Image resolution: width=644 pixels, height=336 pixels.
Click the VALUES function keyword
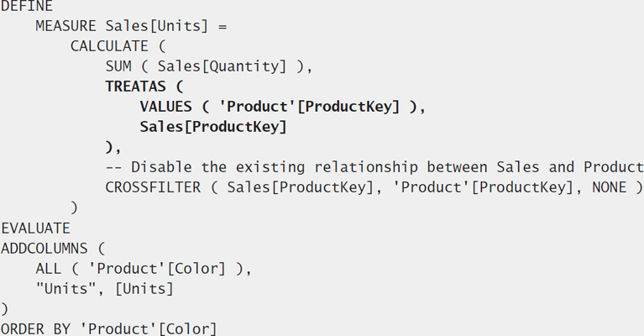point(166,107)
